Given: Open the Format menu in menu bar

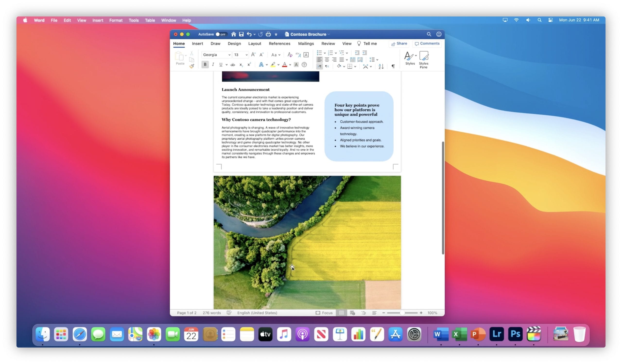Looking at the screenshot, I should click(x=116, y=20).
